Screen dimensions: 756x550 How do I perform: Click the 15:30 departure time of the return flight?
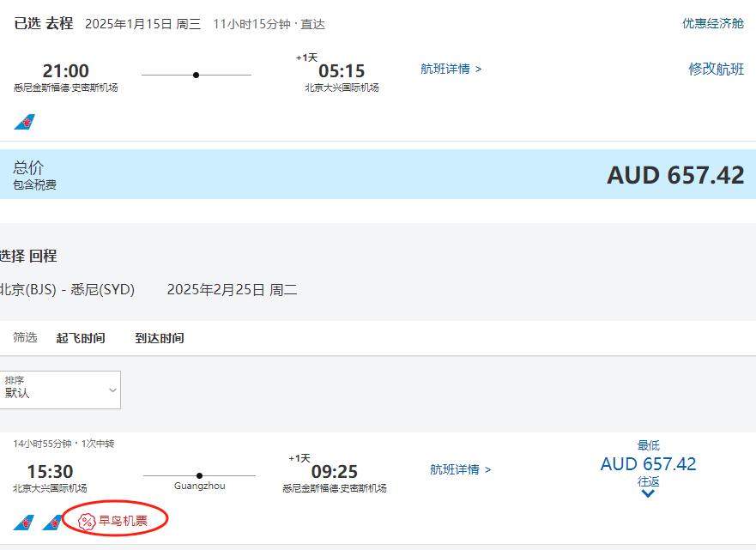click(x=50, y=471)
